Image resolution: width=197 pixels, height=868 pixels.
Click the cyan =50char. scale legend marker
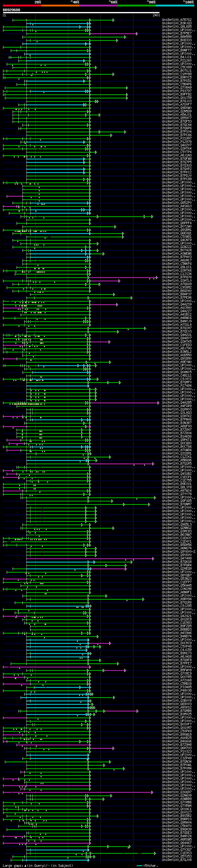(139, 865)
